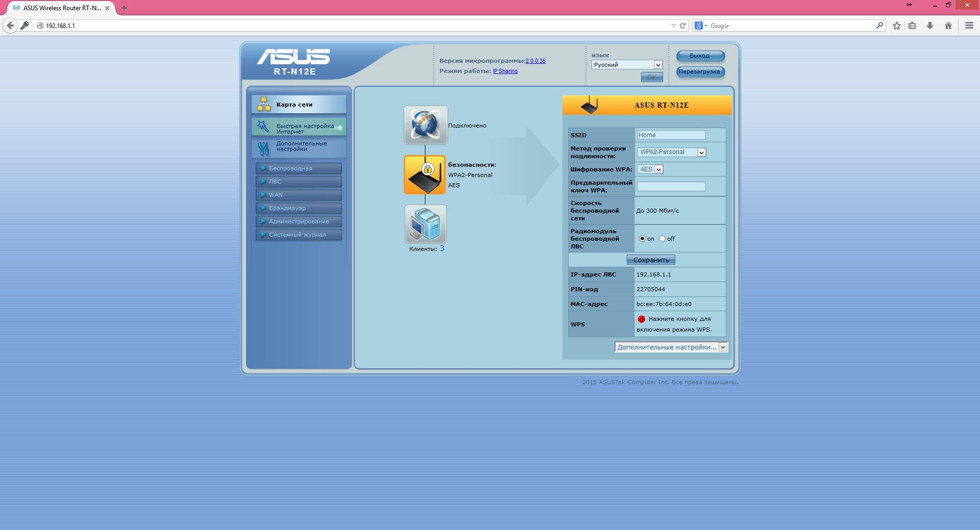Click the MAC address bc:ee:7b:64:0d:e0
This screenshot has width=980, height=530.
664,304
